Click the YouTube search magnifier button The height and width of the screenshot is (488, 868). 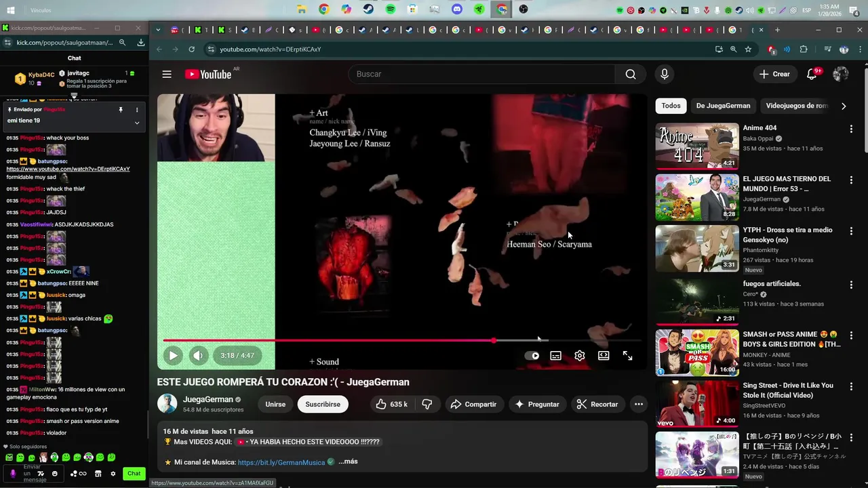pyautogui.click(x=631, y=74)
